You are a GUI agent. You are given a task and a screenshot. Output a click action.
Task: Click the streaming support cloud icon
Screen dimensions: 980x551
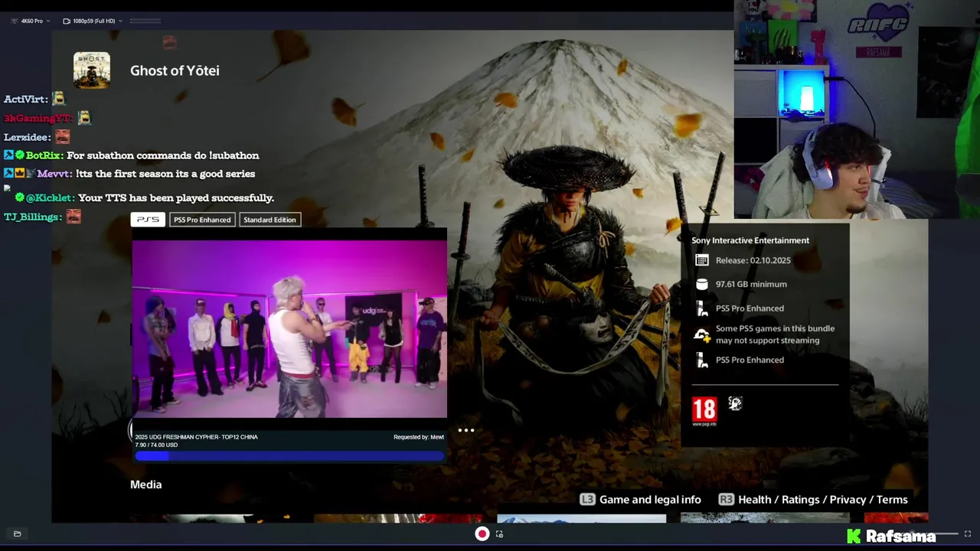(701, 334)
